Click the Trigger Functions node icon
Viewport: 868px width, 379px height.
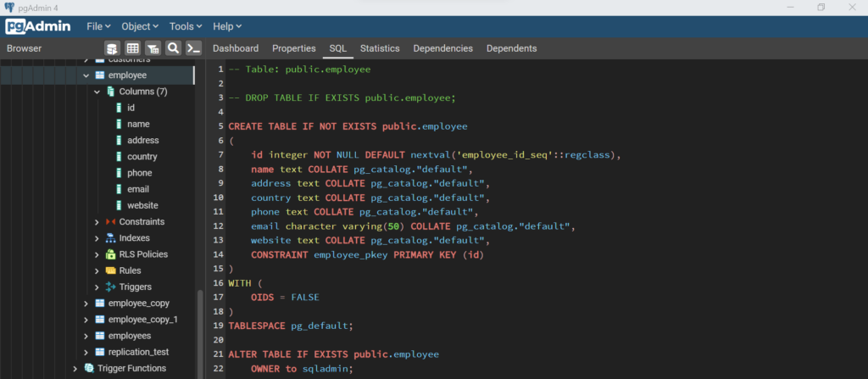pos(88,368)
